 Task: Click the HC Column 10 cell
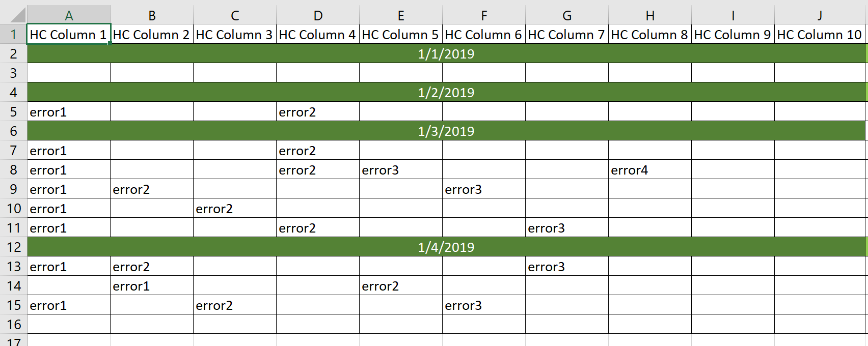coord(820,34)
